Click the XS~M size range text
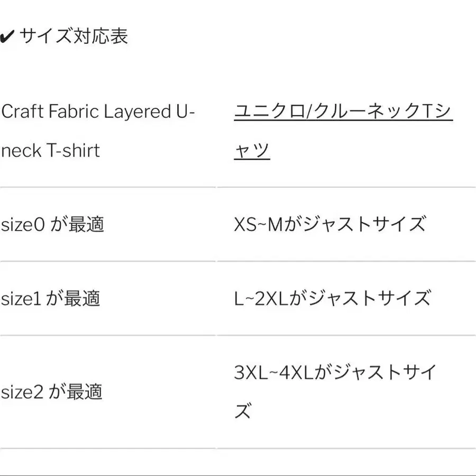476x476 pixels. [258, 225]
